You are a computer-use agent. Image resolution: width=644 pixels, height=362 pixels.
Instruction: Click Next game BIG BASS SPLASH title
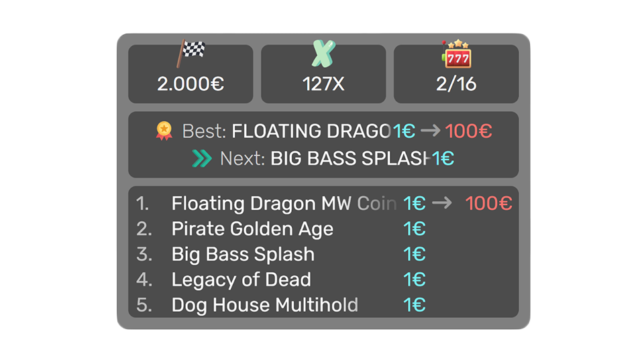[350, 159]
